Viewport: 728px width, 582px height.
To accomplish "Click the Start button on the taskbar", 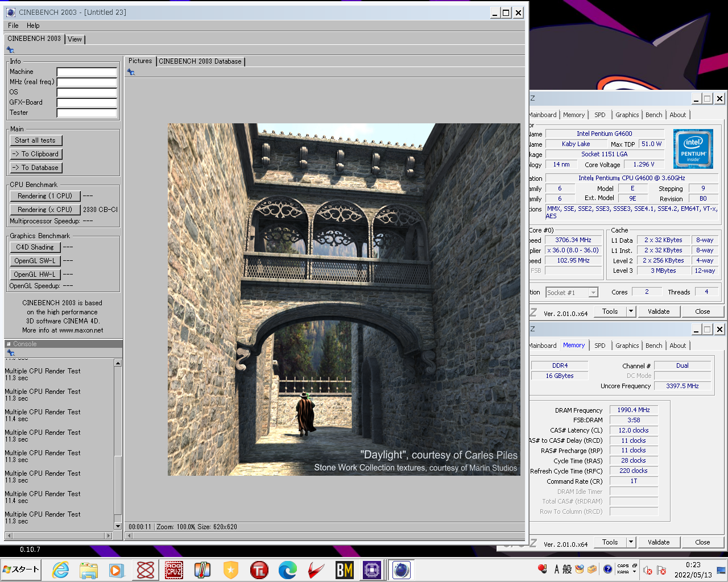I will [22, 569].
